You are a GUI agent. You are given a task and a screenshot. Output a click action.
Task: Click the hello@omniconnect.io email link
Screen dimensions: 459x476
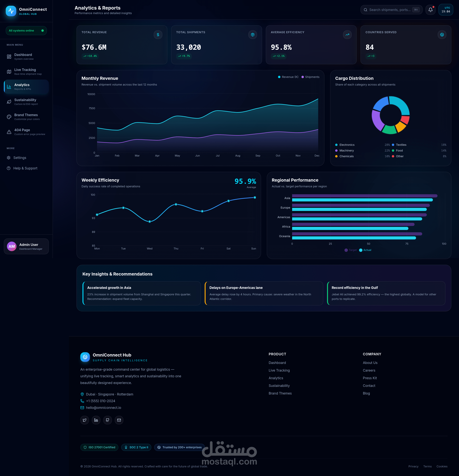coord(104,408)
